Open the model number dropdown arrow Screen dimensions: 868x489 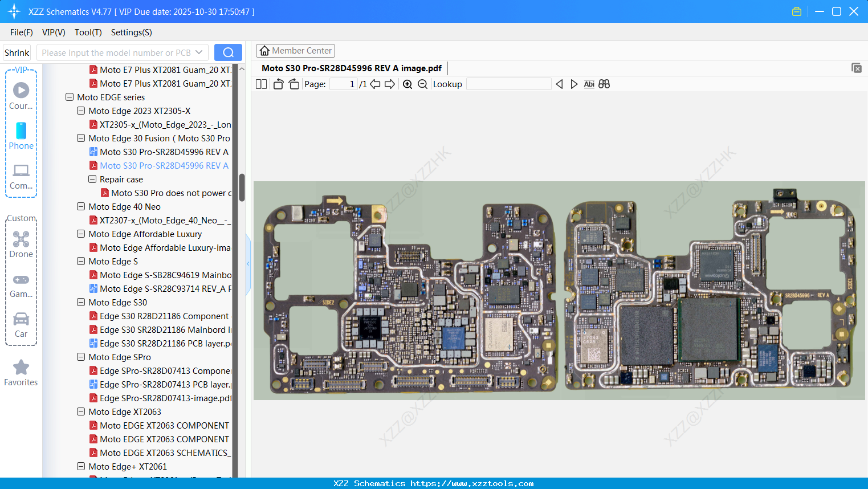tap(199, 52)
